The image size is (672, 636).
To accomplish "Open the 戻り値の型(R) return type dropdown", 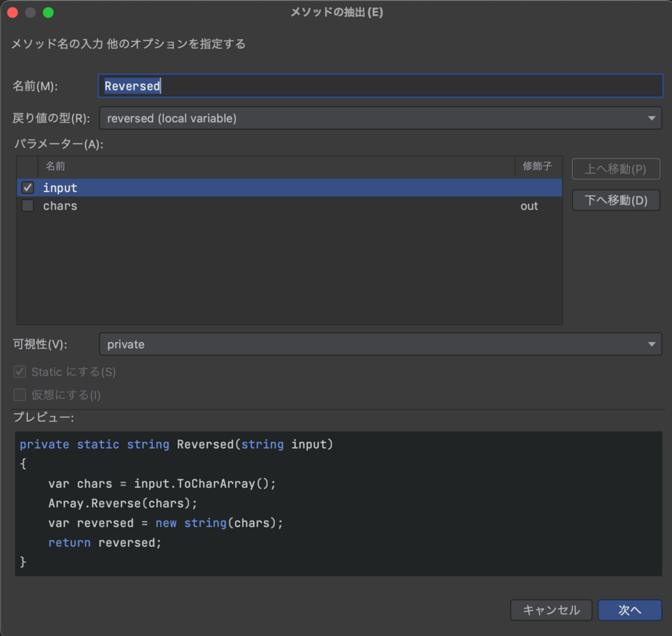I will point(380,118).
